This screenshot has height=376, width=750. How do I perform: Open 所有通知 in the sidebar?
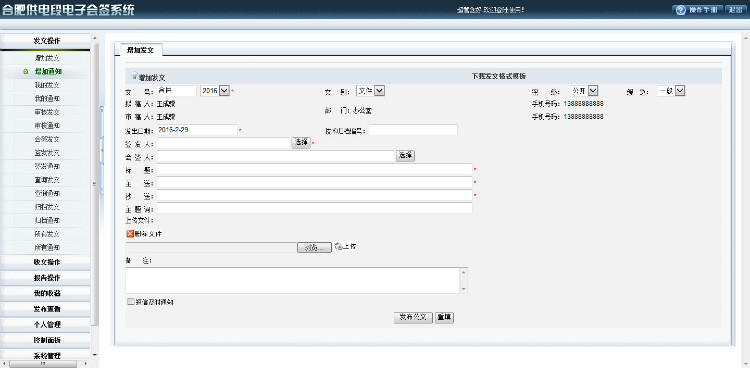point(47,247)
